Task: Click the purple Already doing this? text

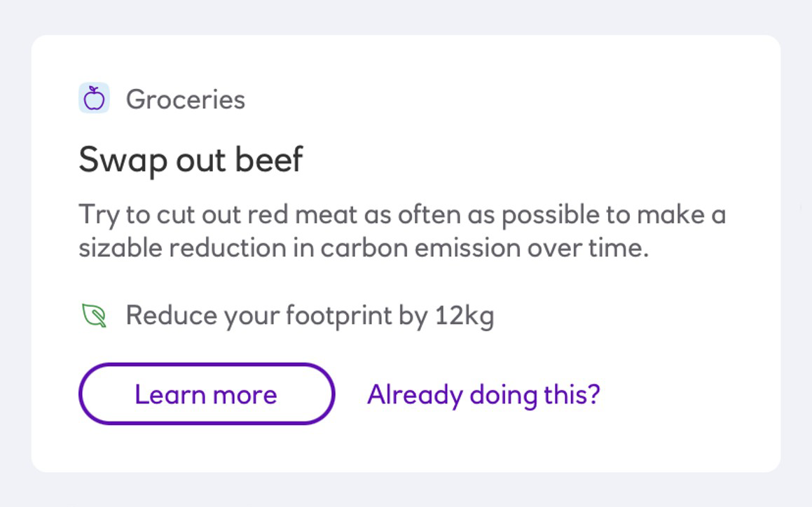Action: tap(483, 395)
